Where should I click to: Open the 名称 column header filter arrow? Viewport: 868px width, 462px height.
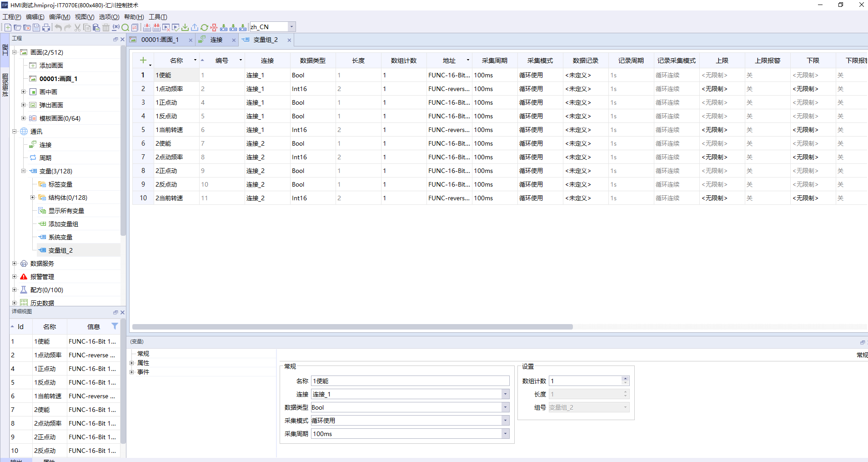195,60
